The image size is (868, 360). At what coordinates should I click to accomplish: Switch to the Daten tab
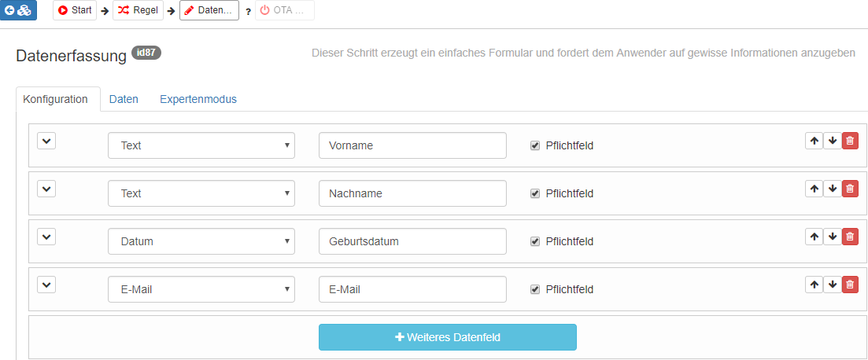coord(124,99)
